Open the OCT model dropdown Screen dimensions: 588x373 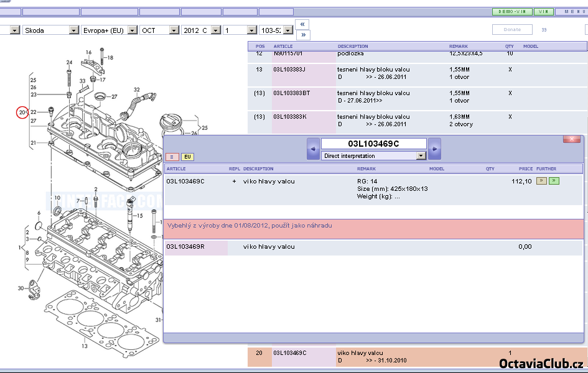point(174,30)
